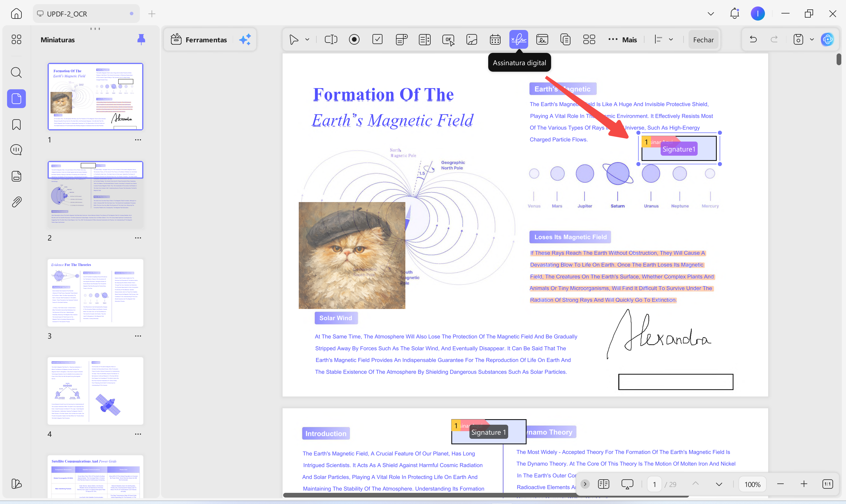Collapse the bottom navigation bar arrow
This screenshot has height=504, width=846.
585,484
